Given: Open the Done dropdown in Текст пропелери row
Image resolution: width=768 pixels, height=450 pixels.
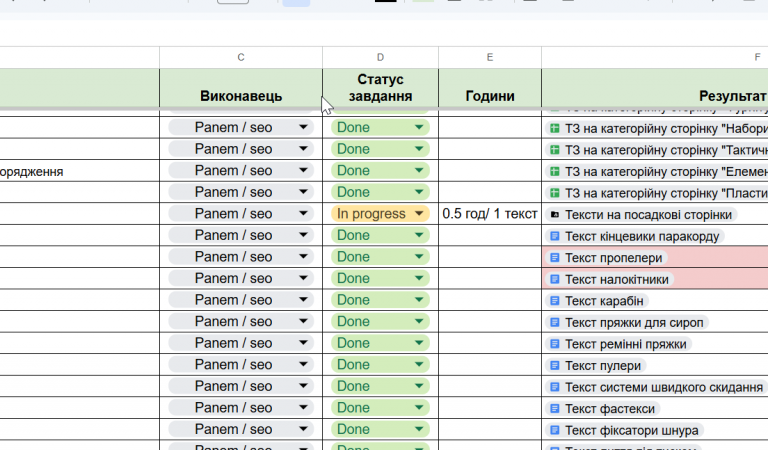Looking at the screenshot, I should click(380, 257).
